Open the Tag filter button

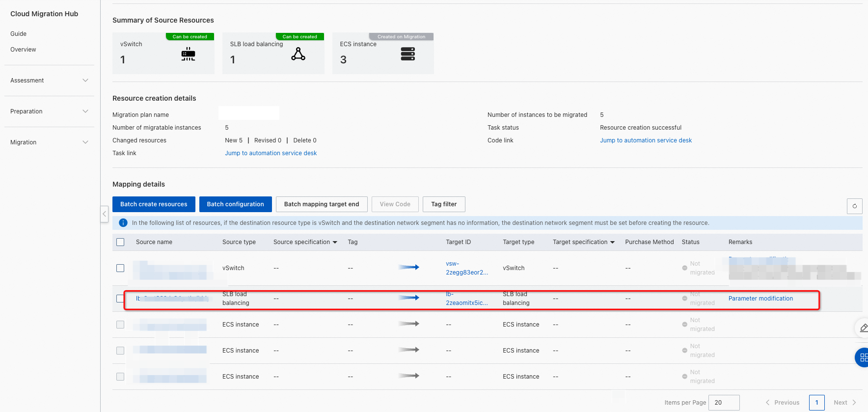click(x=444, y=204)
